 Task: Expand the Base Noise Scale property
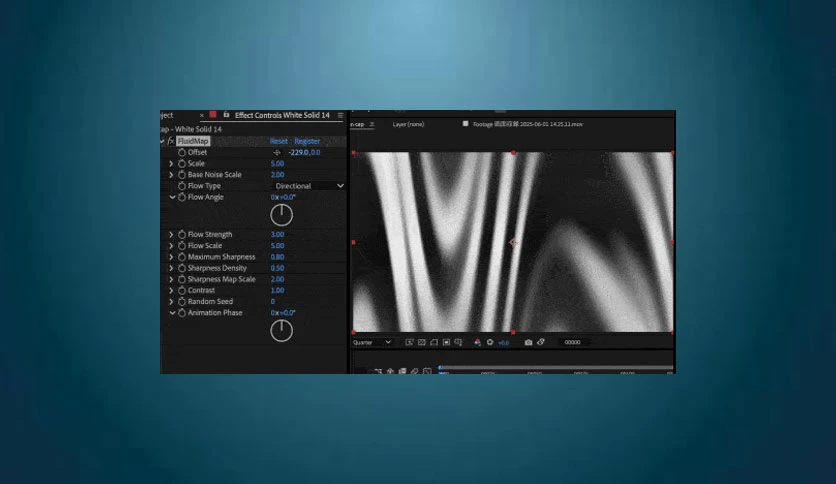pos(171,175)
